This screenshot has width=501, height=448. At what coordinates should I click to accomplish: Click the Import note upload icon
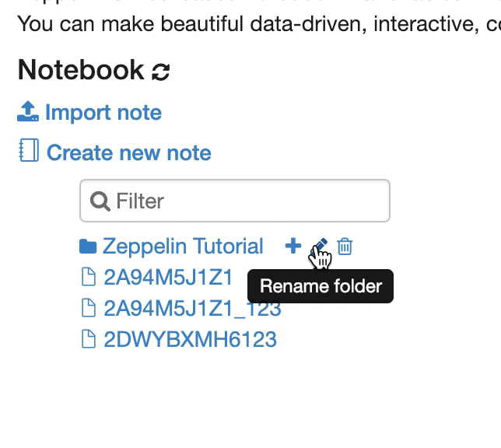point(28,111)
